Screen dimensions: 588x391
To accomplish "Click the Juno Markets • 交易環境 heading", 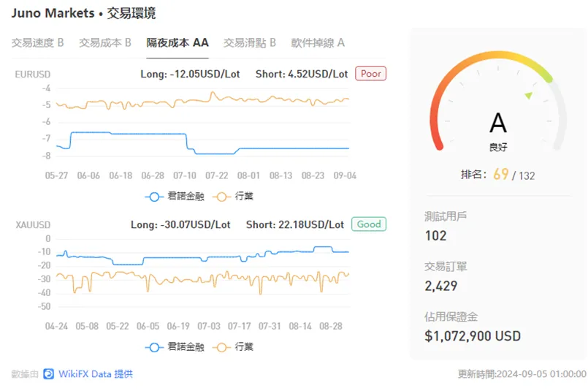I will pyautogui.click(x=83, y=13).
